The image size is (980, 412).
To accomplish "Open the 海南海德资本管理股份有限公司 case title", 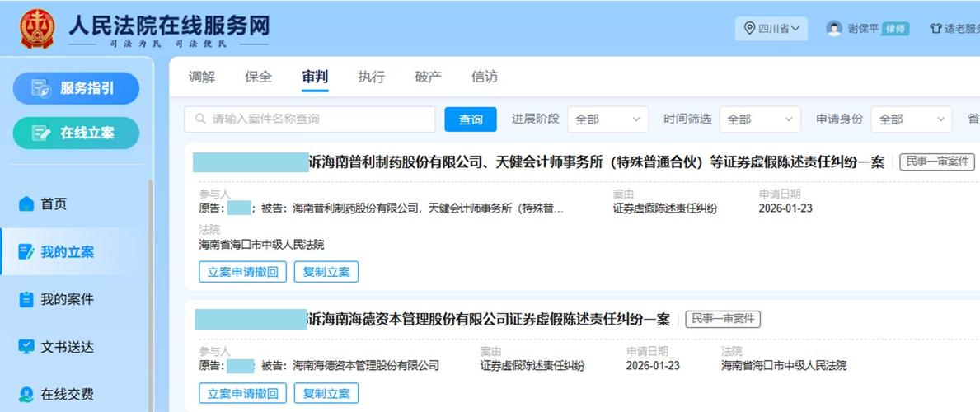I will coord(489,320).
